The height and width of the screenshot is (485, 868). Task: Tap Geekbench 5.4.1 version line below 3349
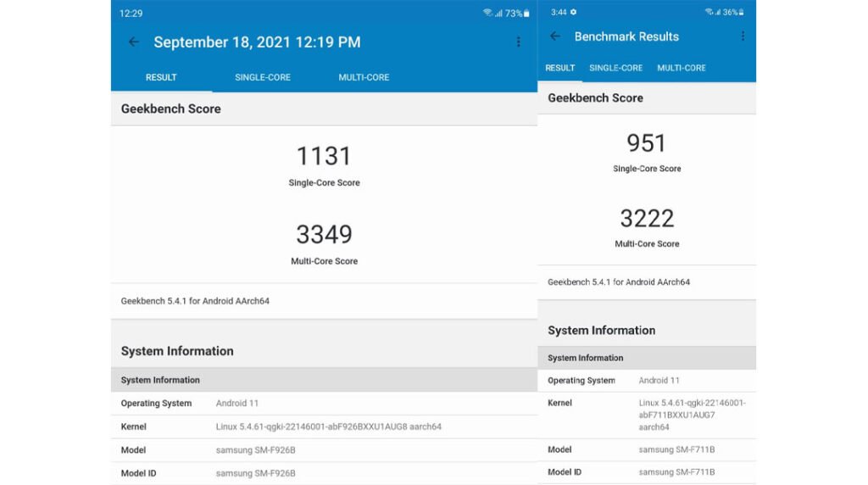coord(195,301)
